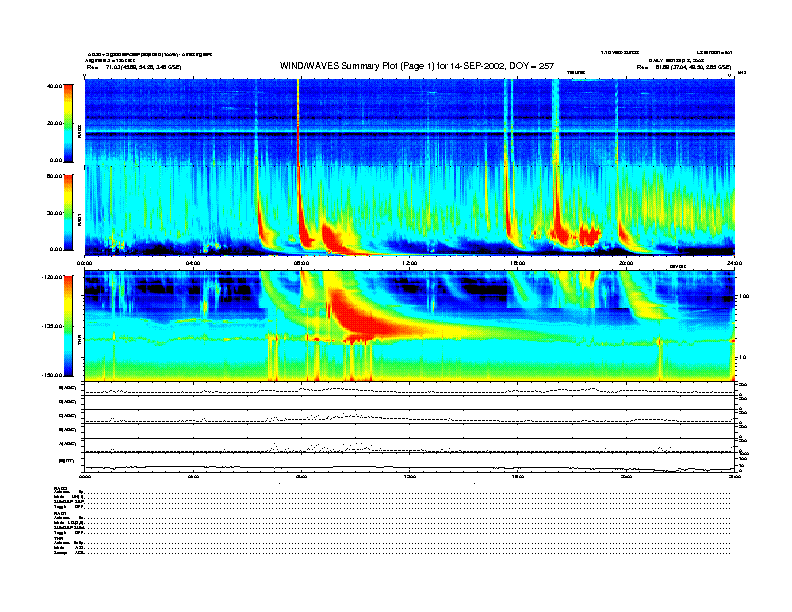792x612 pixels.
Task: Click the vertical RAD1 axis label
Action: point(79,220)
